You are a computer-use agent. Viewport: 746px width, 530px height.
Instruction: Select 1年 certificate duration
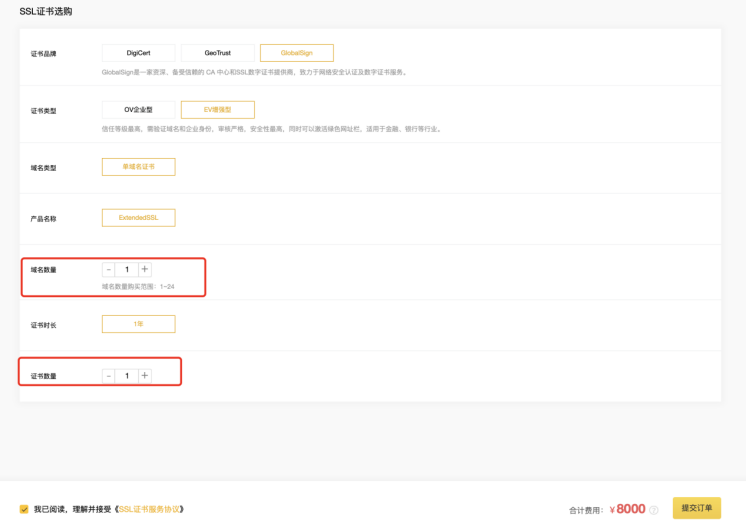tap(139, 324)
